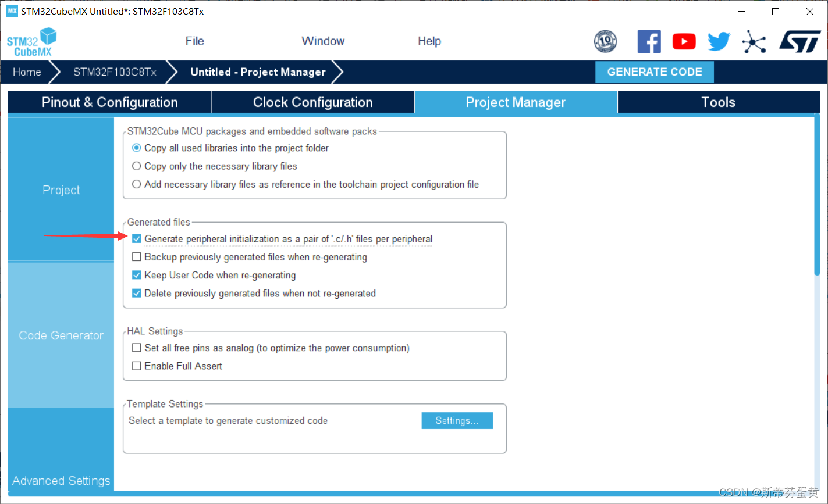
Task: Switch to Pinout & Configuration tab
Action: 110,102
